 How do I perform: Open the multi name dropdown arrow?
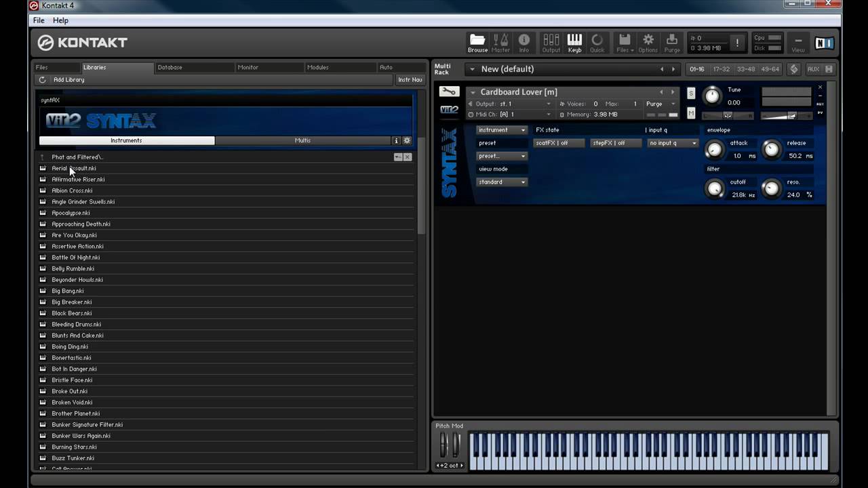coord(471,69)
